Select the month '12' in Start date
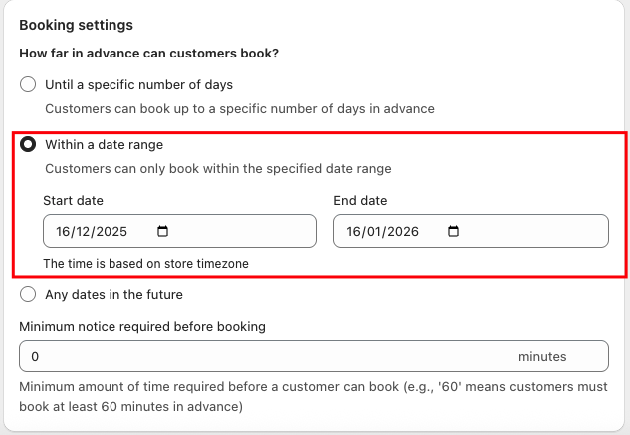This screenshot has width=630, height=435. [x=84, y=232]
